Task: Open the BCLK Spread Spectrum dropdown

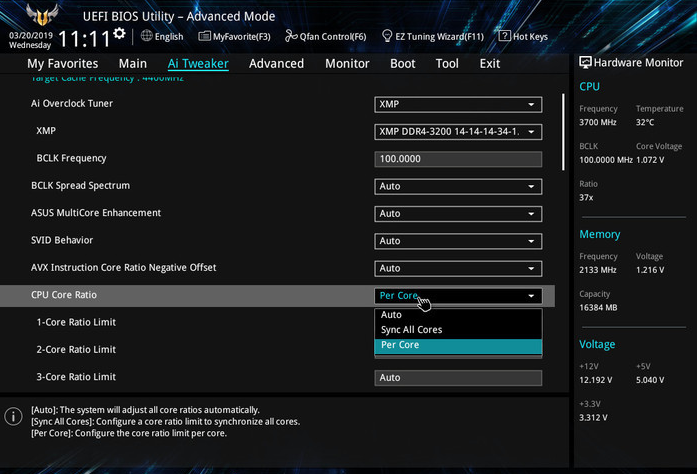Action: tap(458, 186)
